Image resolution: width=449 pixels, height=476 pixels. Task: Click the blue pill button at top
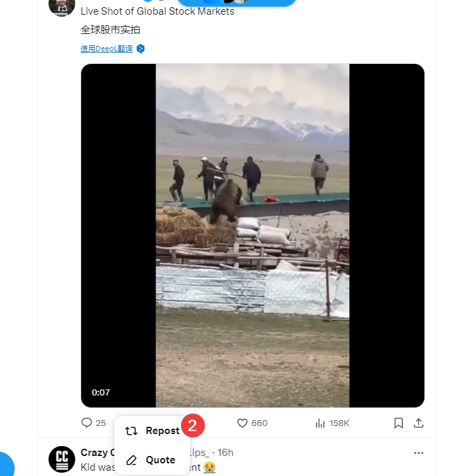pos(236,3)
